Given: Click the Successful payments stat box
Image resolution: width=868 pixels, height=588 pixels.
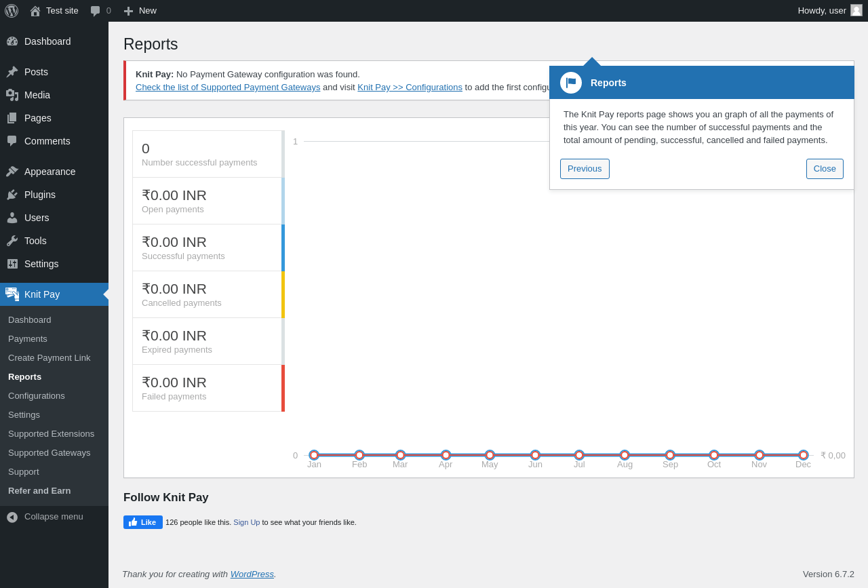Looking at the screenshot, I should 208,248.
